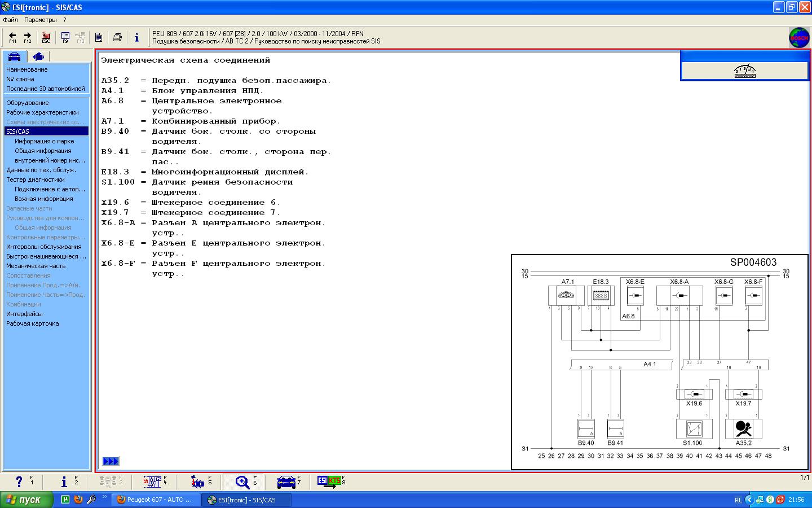
Task: Open the blue info toolbar icon
Action: coord(136,37)
